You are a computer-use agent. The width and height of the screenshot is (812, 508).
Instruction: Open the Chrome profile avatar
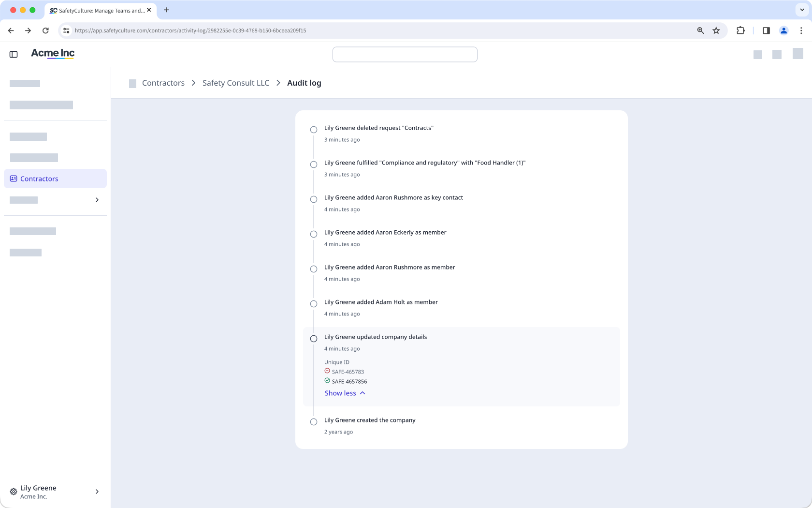784,30
